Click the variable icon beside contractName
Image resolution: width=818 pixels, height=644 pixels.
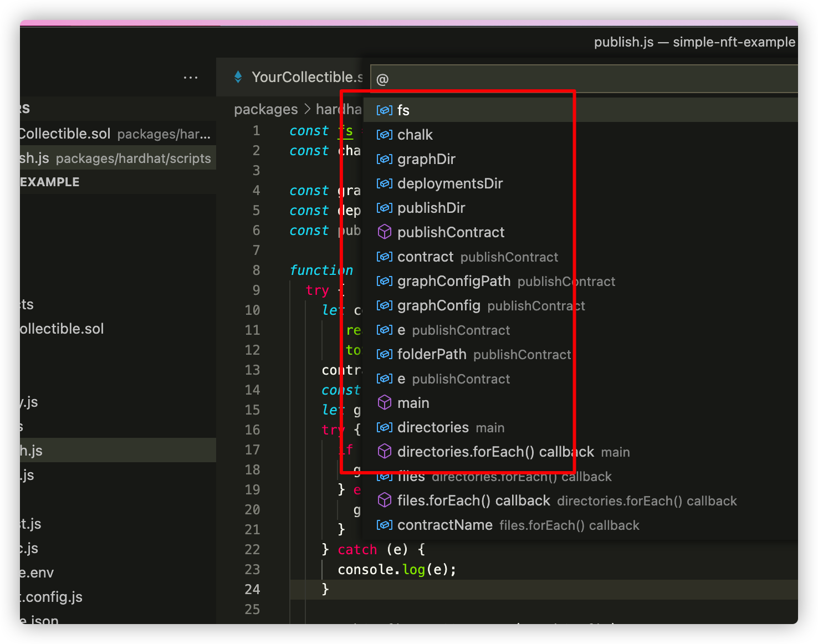click(384, 525)
